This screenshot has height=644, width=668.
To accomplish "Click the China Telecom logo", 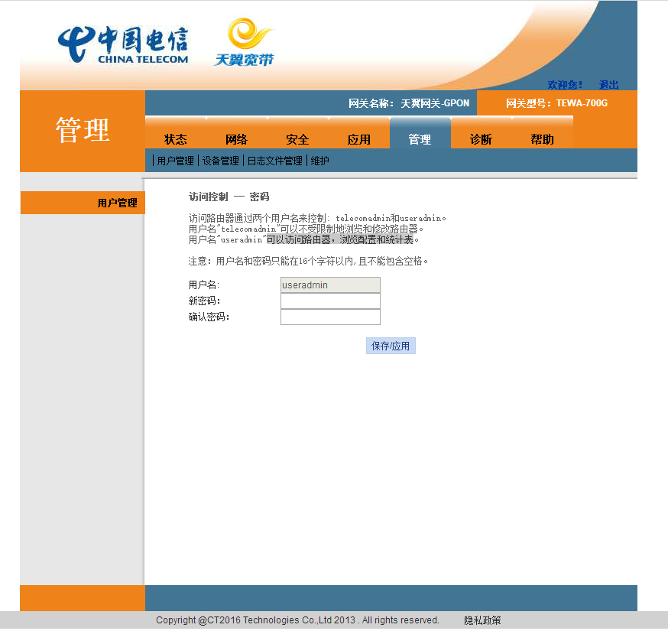I will click(x=123, y=44).
